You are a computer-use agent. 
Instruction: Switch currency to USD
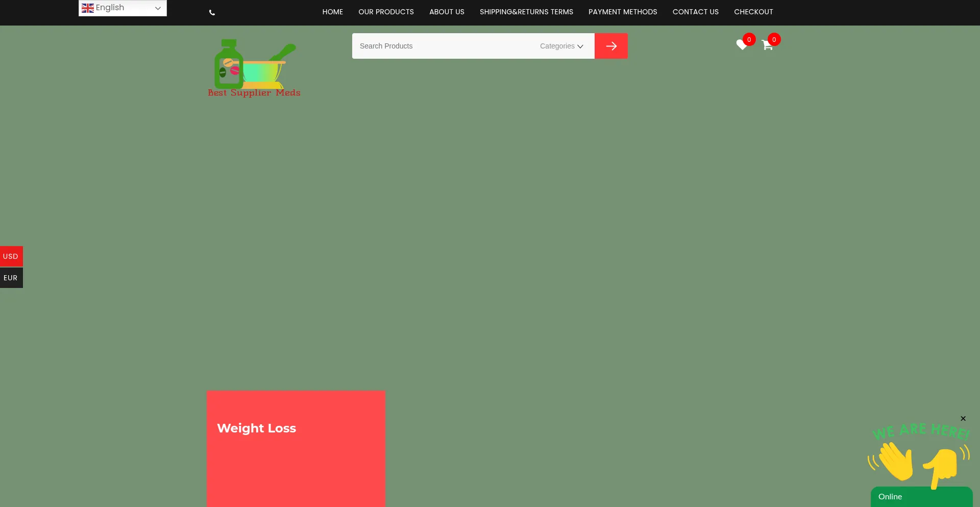click(11, 256)
